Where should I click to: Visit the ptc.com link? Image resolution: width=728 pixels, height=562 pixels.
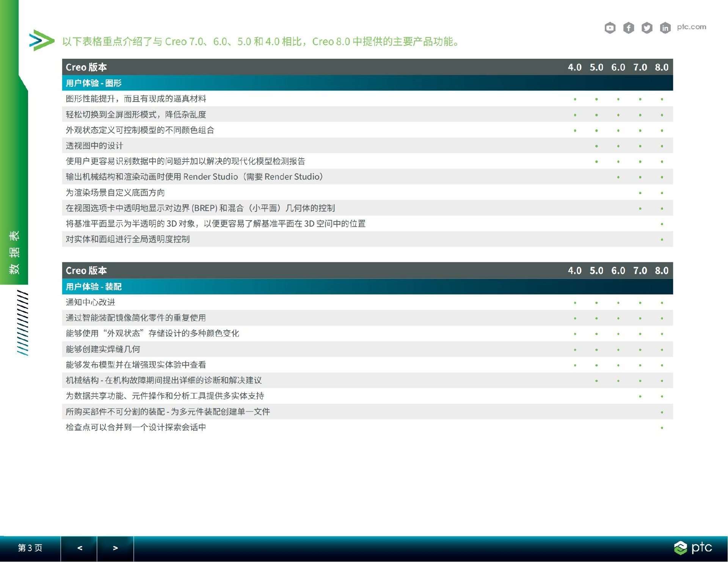click(692, 27)
